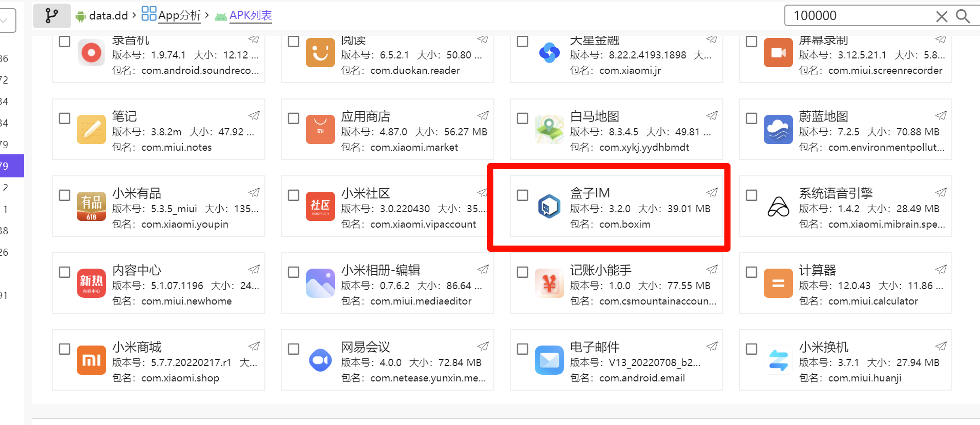Click the 白马地图 map app icon

[x=549, y=129]
